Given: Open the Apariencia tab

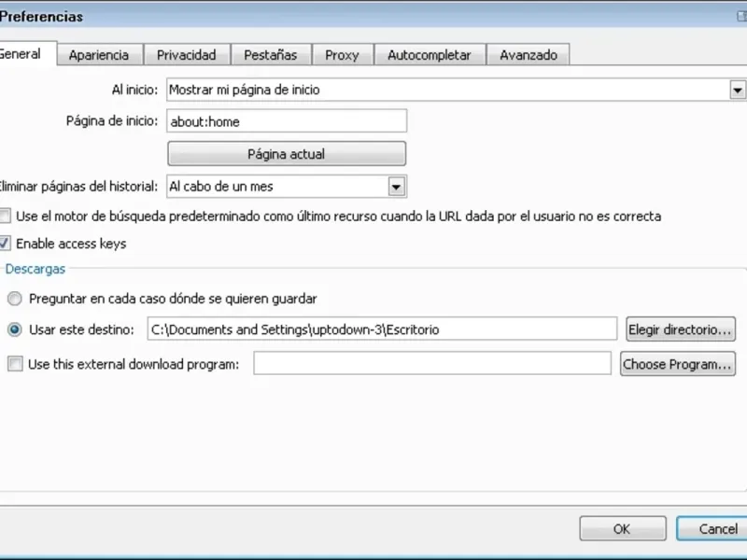Looking at the screenshot, I should (100, 55).
